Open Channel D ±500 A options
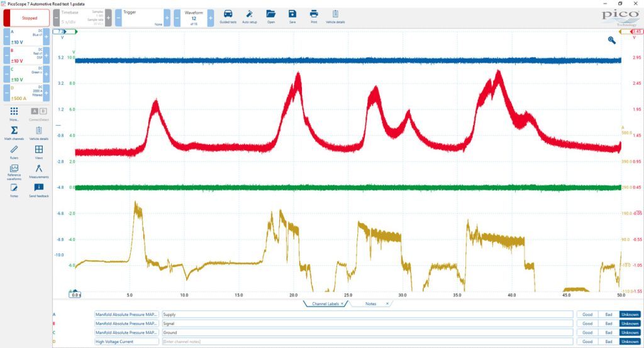The width and height of the screenshot is (644, 348). tap(26, 94)
